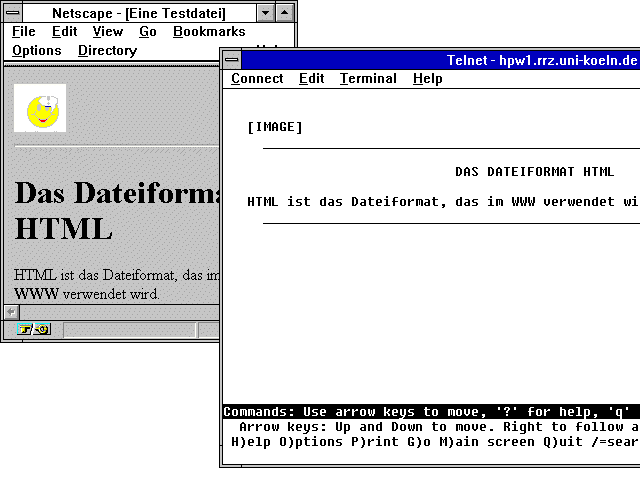Viewport: 640px width, 480px height.
Task: Open the Terminal menu in Telnet
Action: click(368, 78)
